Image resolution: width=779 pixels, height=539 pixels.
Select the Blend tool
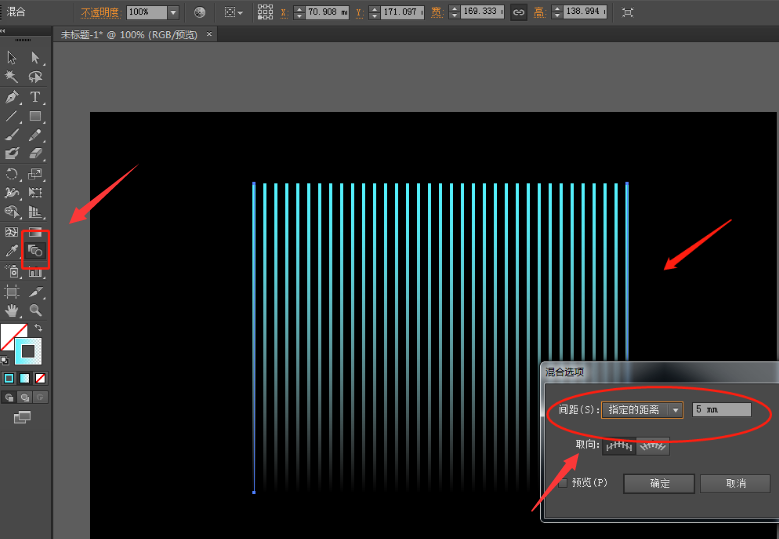[35, 251]
